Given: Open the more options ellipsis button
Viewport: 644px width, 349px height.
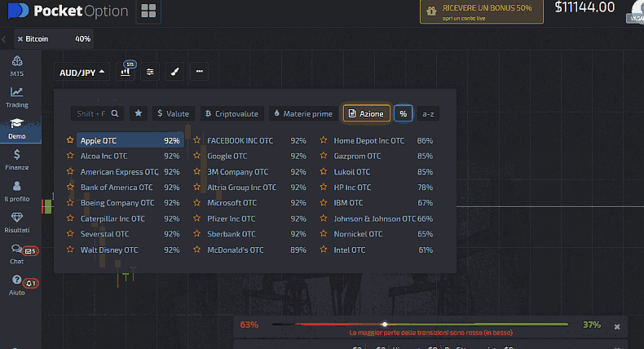Looking at the screenshot, I should pos(199,72).
